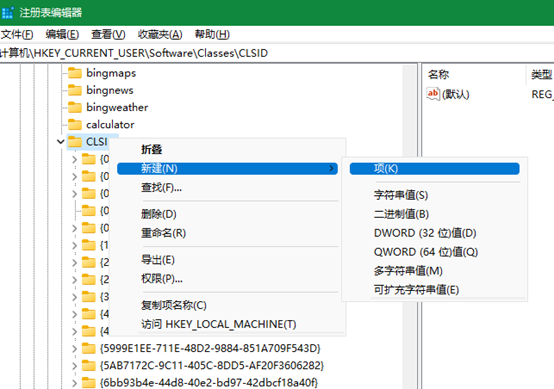
Task: Click folder icon of {5AB7172C-9C11-405C-8DD5-AF20F3606282}
Action: [x=89, y=365]
